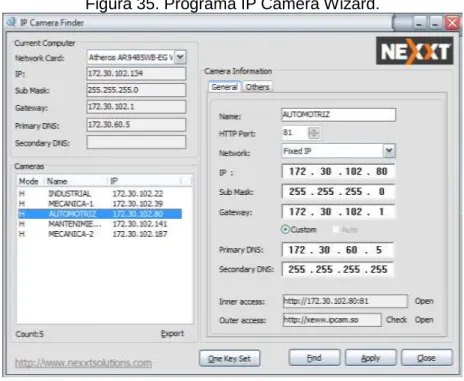Image resolution: width=464 pixels, height=381 pixels.
Task: Click Check next to Outer access
Action: [x=396, y=320]
